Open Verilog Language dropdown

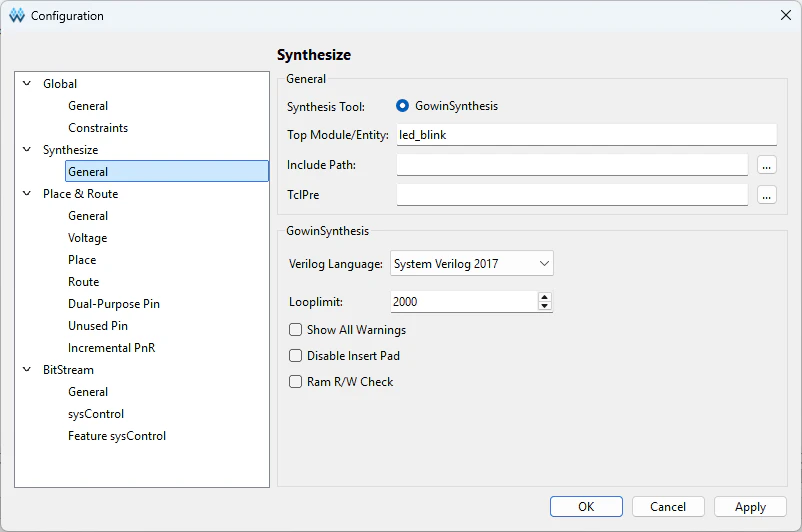click(471, 264)
